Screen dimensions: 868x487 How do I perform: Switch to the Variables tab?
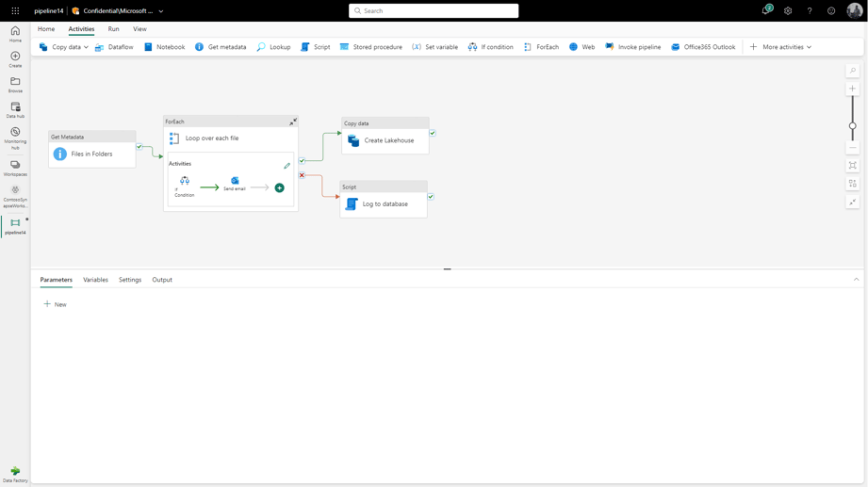(x=95, y=280)
